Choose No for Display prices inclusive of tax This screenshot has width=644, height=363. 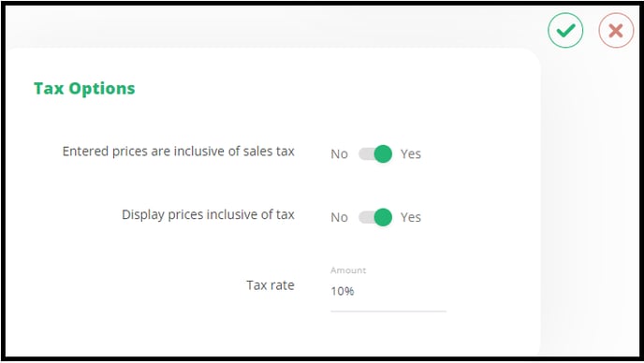(339, 217)
